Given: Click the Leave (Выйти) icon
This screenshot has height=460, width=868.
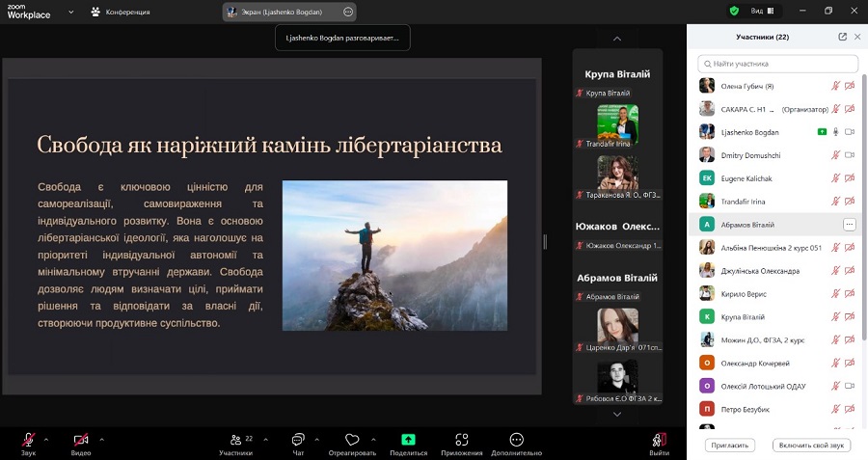Looking at the screenshot, I should [x=660, y=440].
